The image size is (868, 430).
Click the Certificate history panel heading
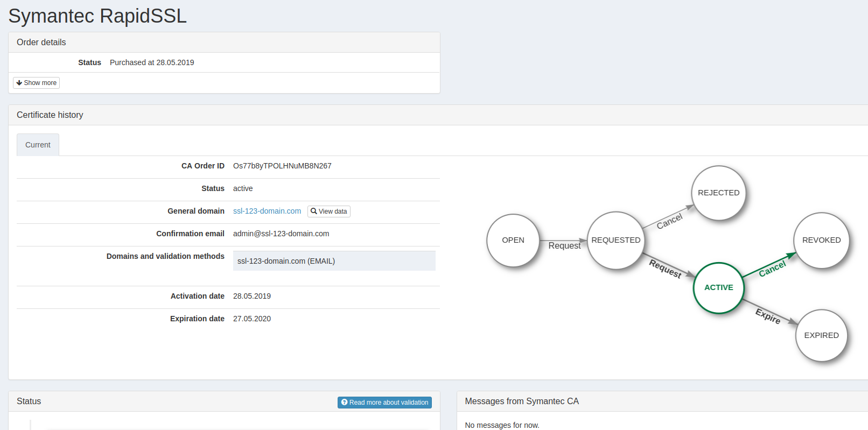(50, 115)
